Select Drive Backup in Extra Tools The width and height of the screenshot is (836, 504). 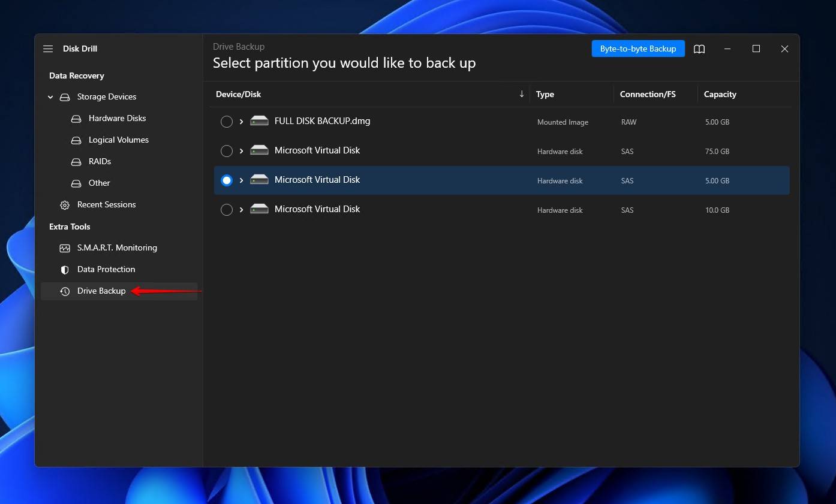[101, 291]
